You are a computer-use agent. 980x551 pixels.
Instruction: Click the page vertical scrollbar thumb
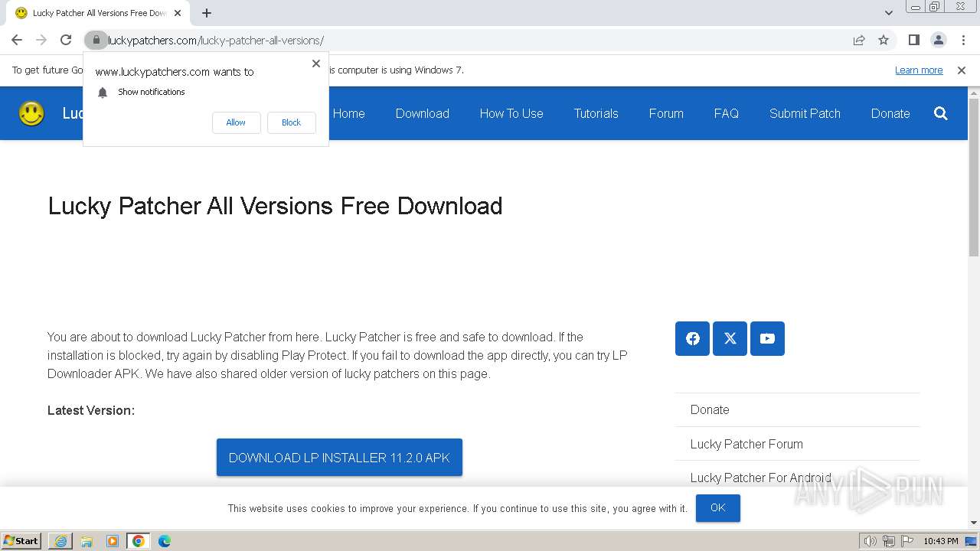(x=974, y=178)
